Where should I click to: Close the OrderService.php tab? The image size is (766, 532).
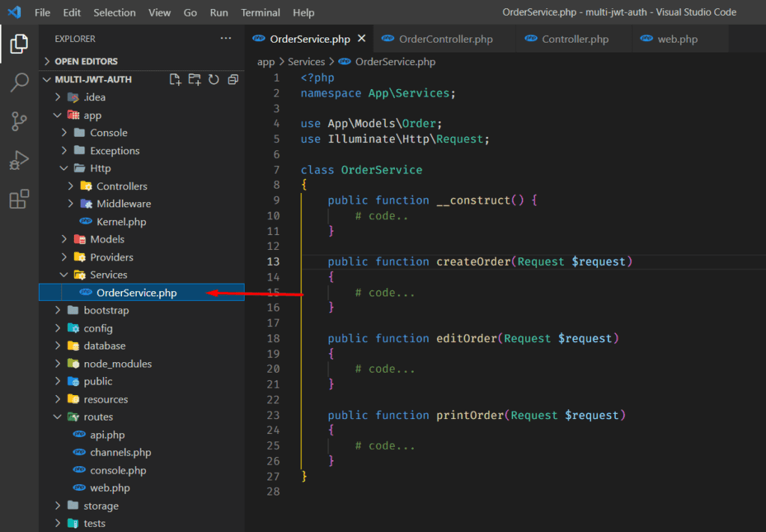pos(361,38)
